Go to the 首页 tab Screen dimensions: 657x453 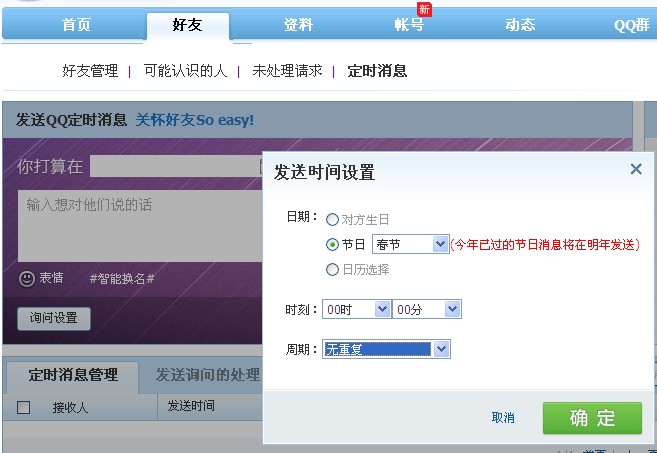pyautogui.click(x=76, y=25)
